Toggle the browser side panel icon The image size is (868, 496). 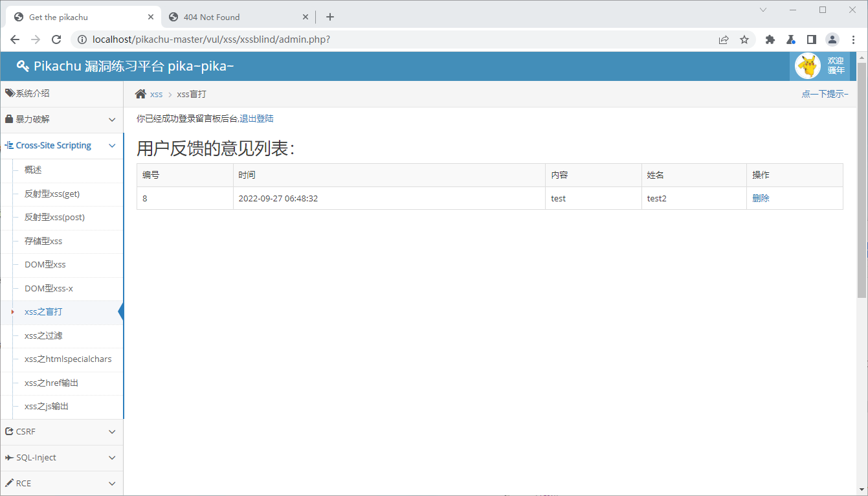click(x=812, y=39)
